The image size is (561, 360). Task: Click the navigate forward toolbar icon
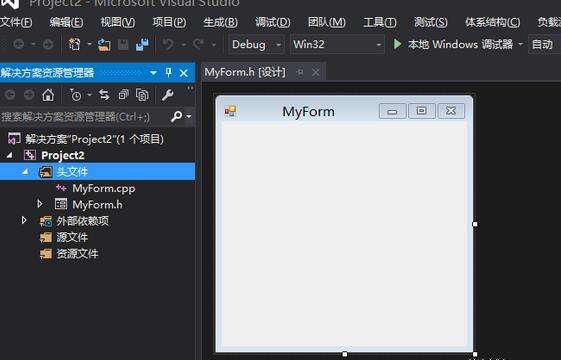tap(48, 44)
